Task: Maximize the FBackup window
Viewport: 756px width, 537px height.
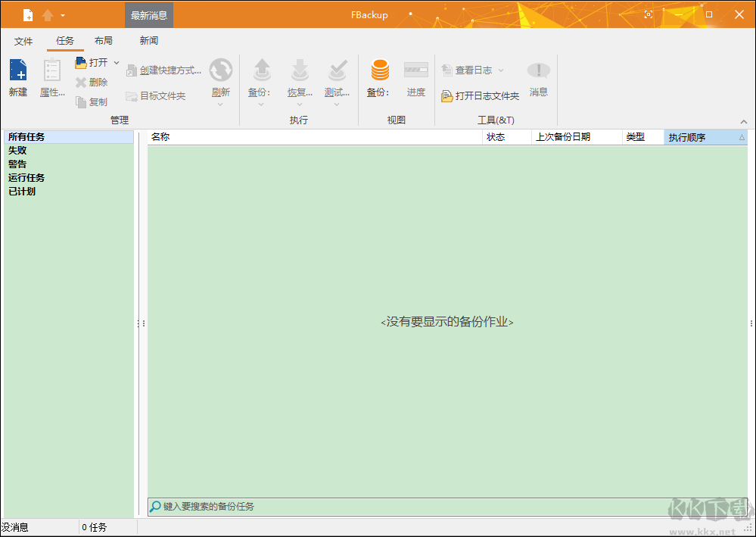Action: pos(709,14)
